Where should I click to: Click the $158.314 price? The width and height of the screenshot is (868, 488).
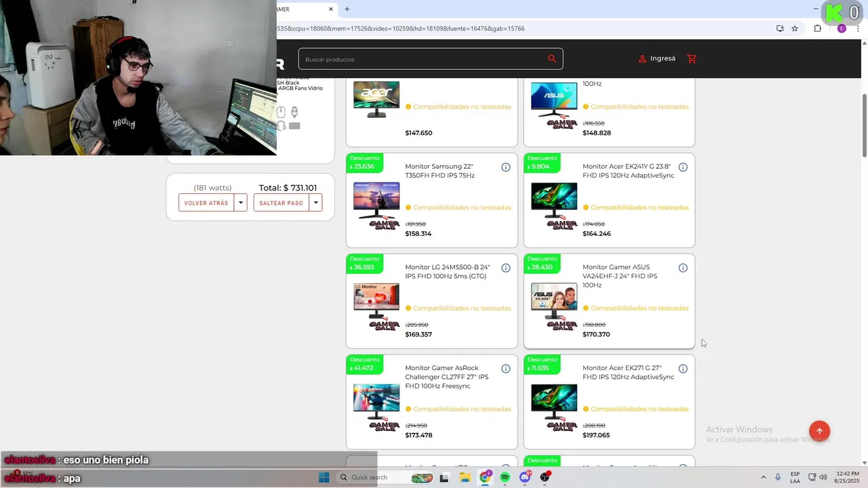click(x=418, y=234)
